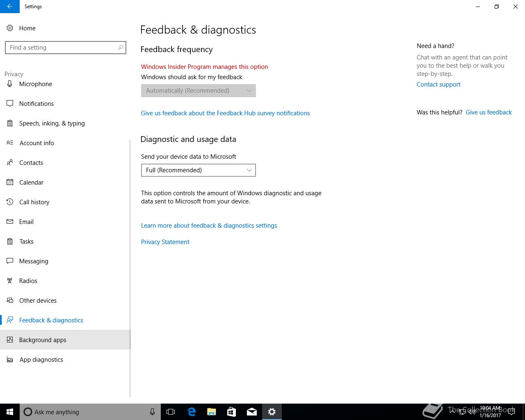Open Account info privacy settings
The image size is (525, 420).
click(66, 143)
